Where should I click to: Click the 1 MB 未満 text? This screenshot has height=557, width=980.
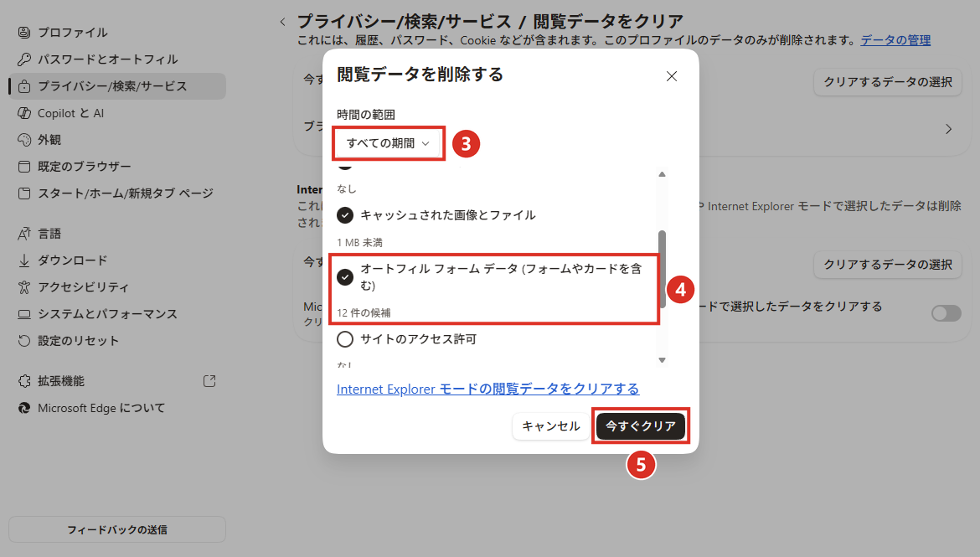click(359, 243)
